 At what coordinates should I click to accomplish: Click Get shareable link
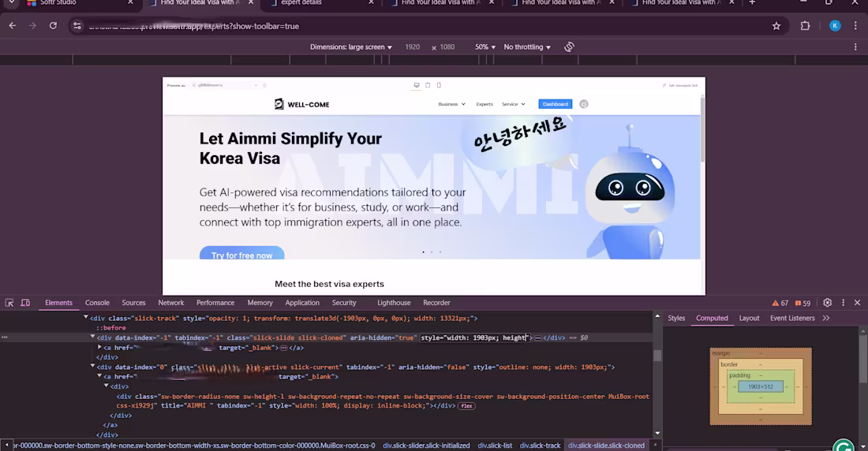pos(680,85)
